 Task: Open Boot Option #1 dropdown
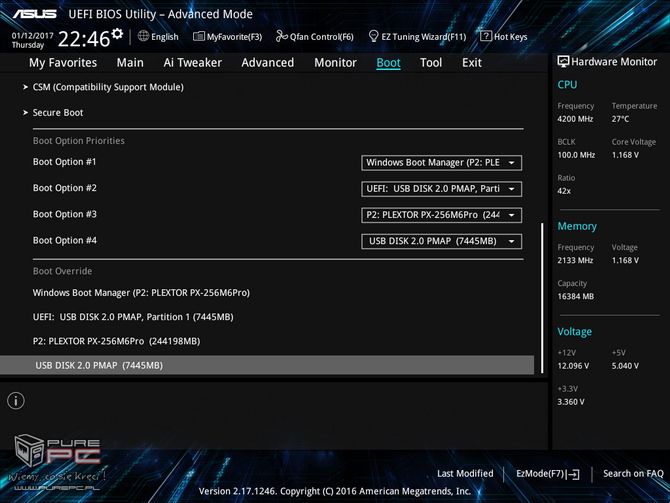point(441,163)
